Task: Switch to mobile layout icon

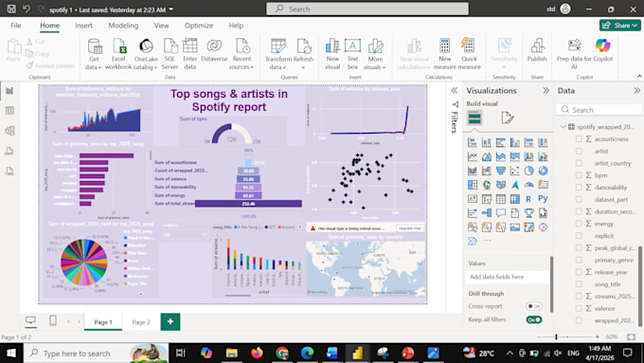Action: pos(53,320)
